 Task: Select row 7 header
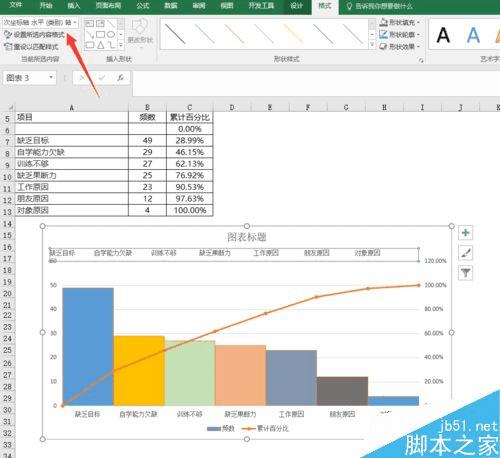coord(7,141)
